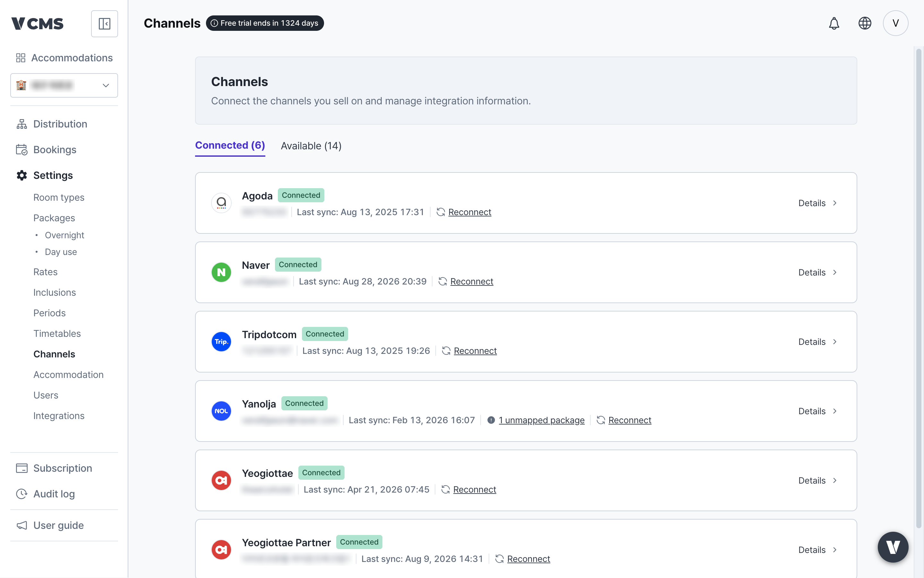Viewport: 924px width, 578px height.
Task: Expand Yeogiottae details chevron
Action: click(835, 480)
